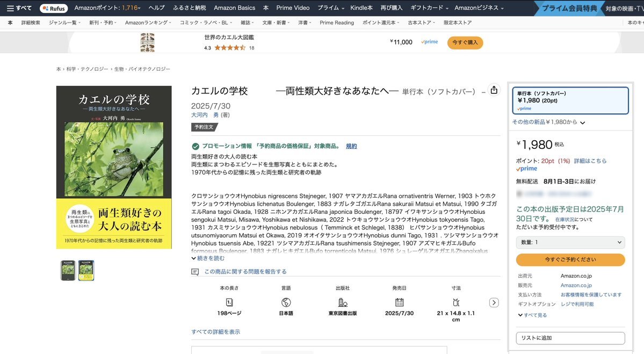Click 今すぐご予約ください button

(x=570, y=259)
